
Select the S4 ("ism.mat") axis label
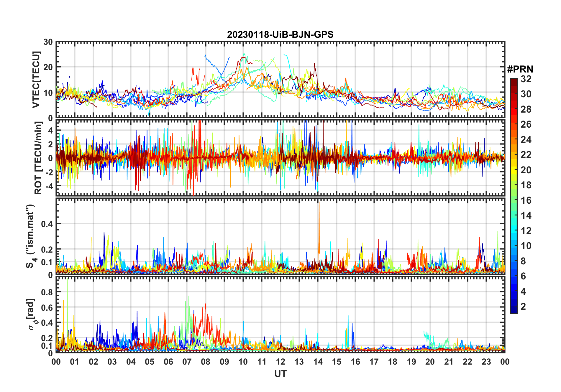31,236
